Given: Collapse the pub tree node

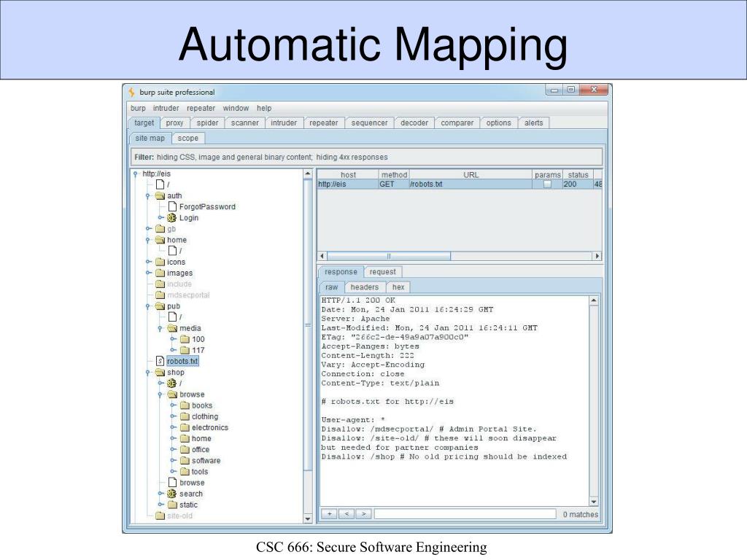Looking at the screenshot, I should (x=148, y=307).
